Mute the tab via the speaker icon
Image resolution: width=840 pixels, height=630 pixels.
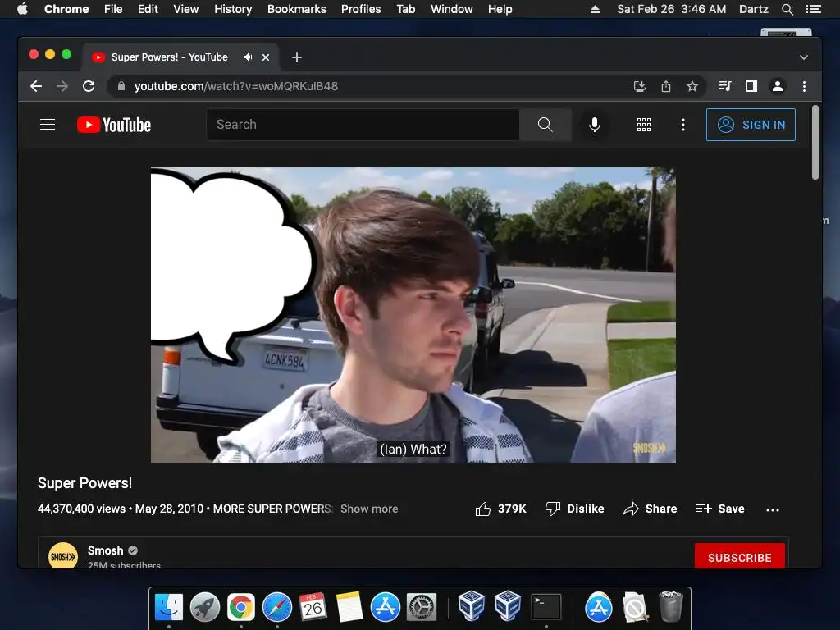click(x=248, y=57)
